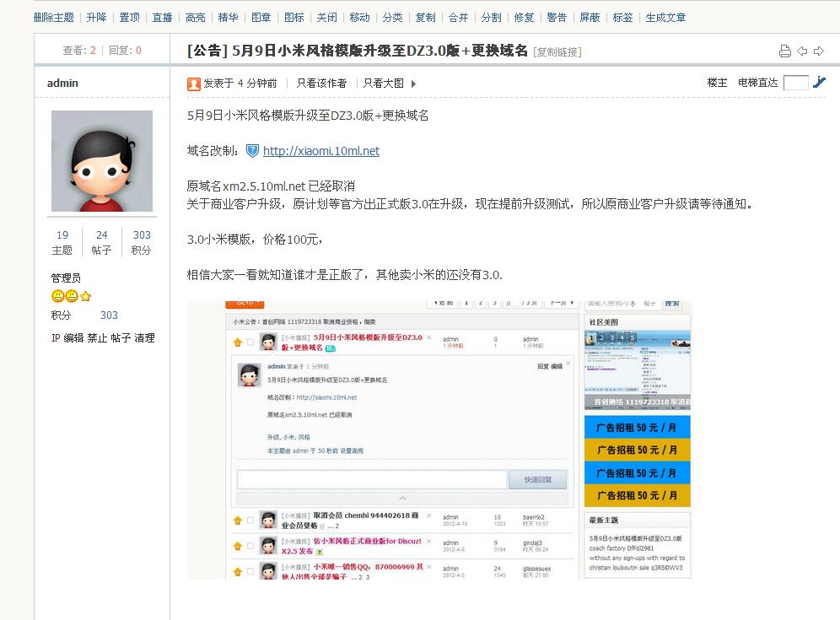Go to previous thread with left arrow icon
This screenshot has height=620, width=840.
(802, 51)
